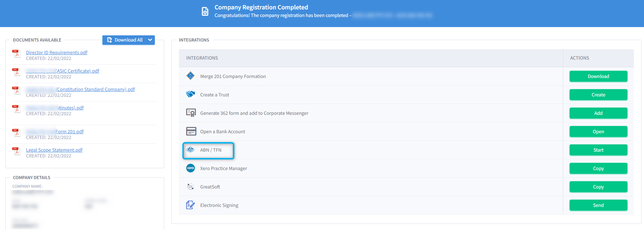This screenshot has height=230, width=644.
Task: Click PDF icon beside Legal Scope Statement
Action: tap(16, 151)
